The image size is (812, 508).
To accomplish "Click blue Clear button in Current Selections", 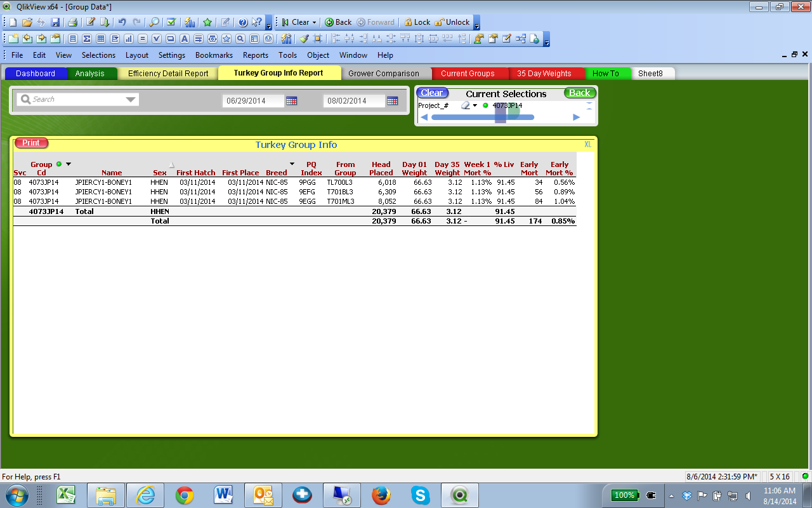I will [x=432, y=93].
